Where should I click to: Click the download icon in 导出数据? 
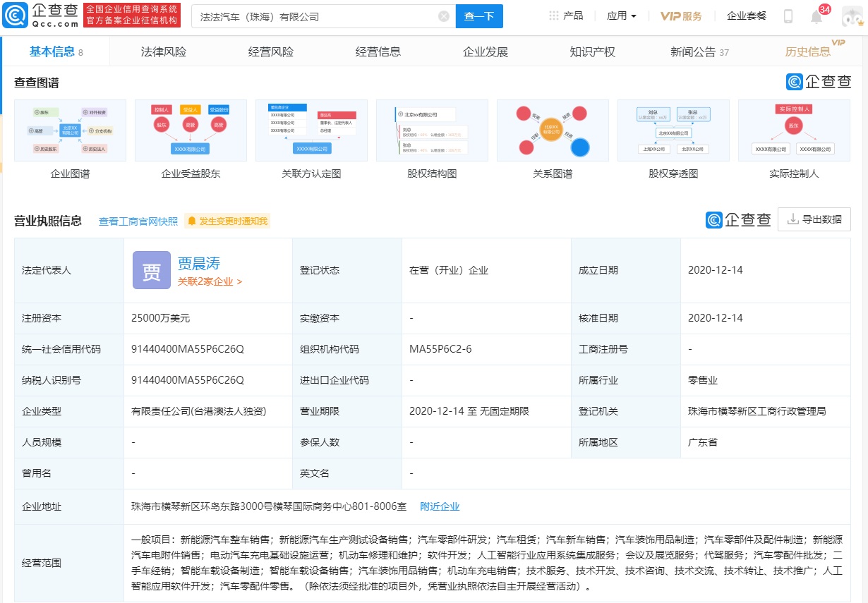(x=792, y=219)
